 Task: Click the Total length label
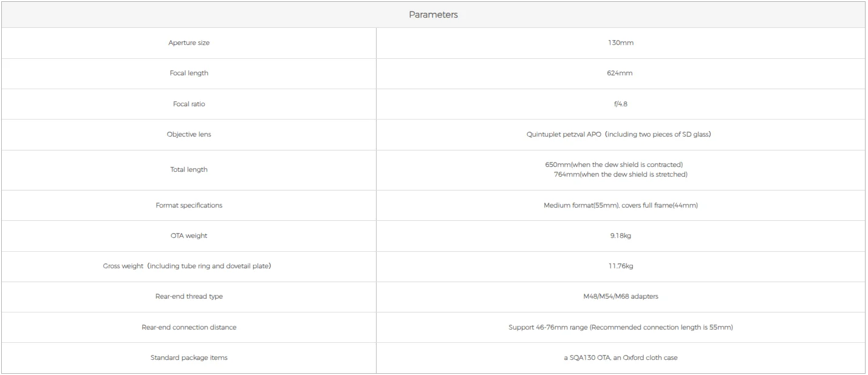coord(189,170)
